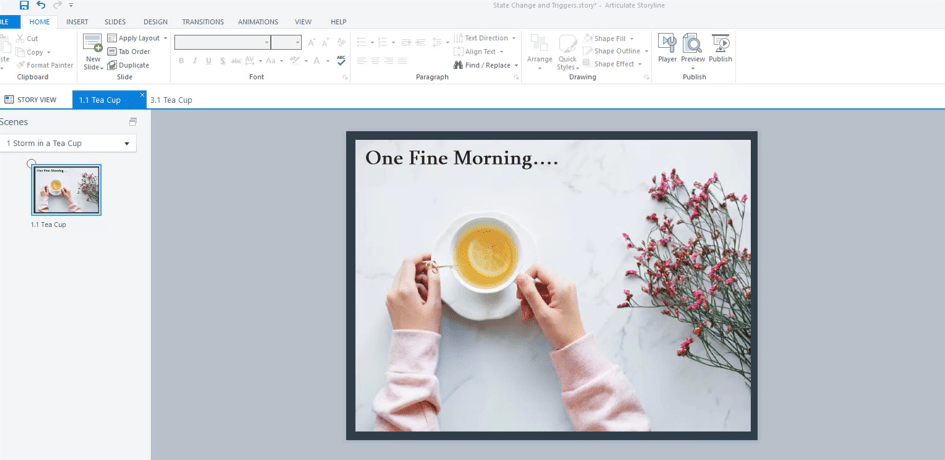
Task: Open the font color A button
Action: (x=316, y=61)
